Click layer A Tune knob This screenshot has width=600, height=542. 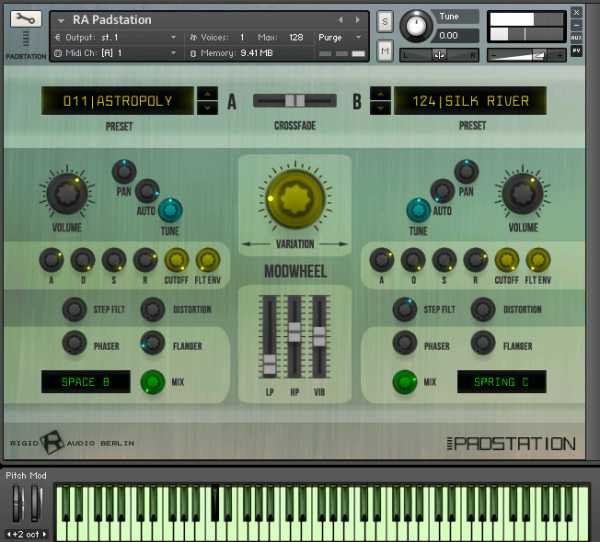(170, 210)
